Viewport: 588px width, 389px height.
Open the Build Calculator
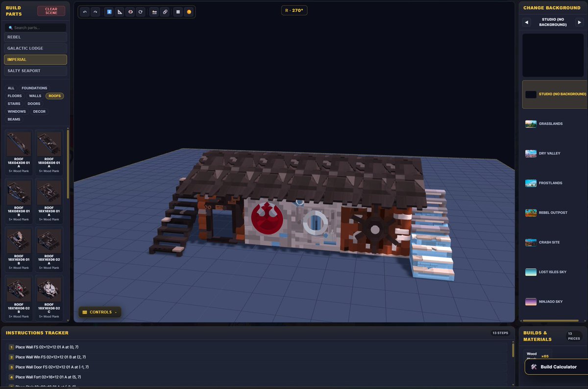tap(556, 366)
